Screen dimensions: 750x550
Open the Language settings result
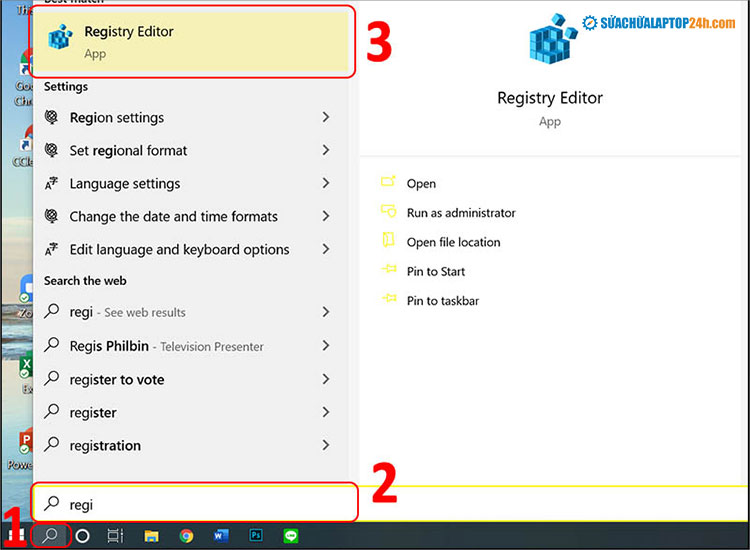(191, 183)
